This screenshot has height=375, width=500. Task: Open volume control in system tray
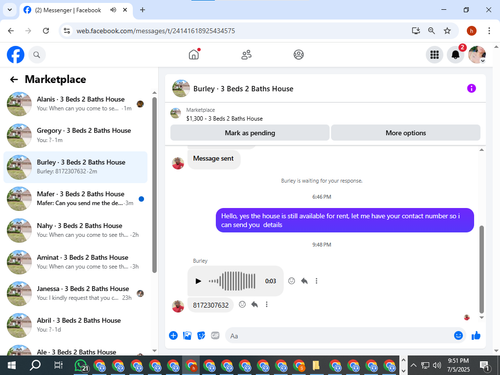(x=437, y=365)
